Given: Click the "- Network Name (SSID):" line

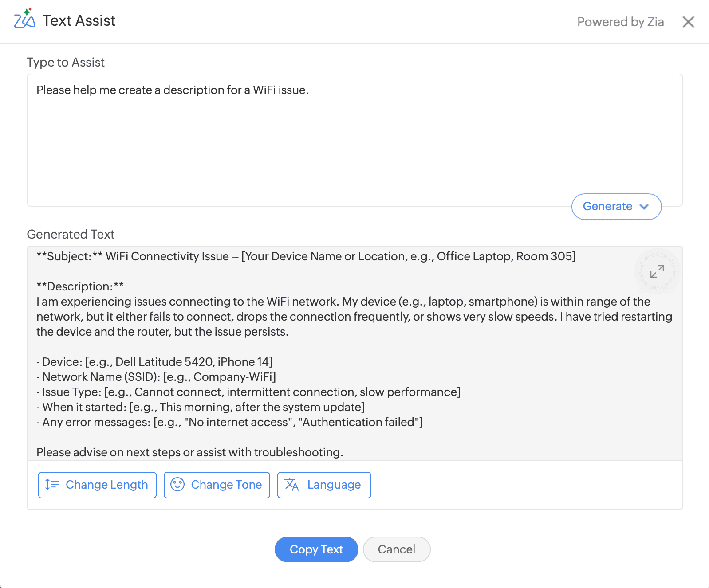Looking at the screenshot, I should [156, 377].
